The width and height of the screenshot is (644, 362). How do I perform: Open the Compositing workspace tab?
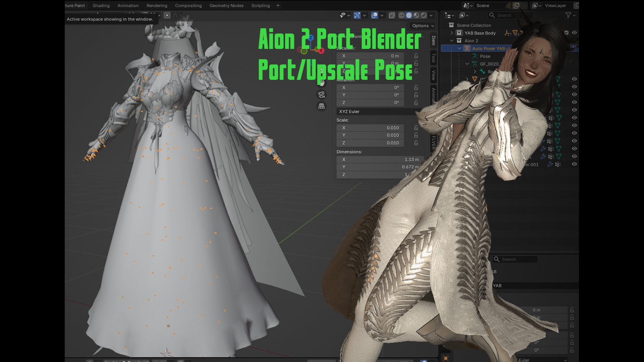(188, 6)
